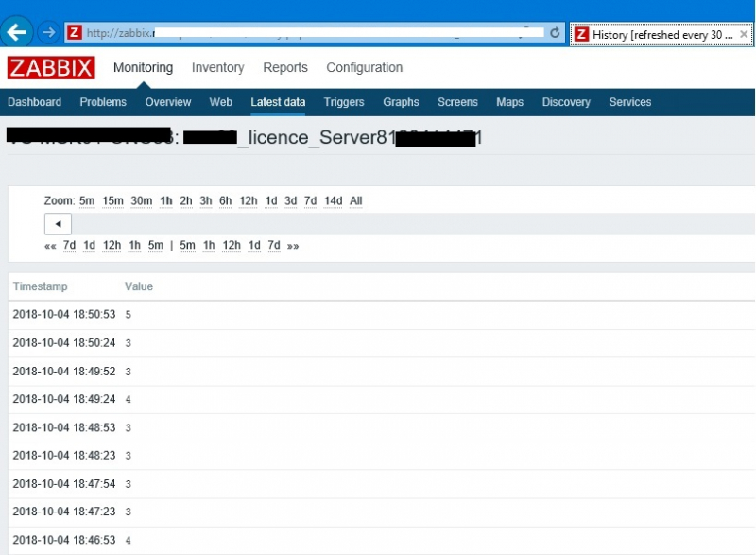Choose the 30m zoom option
The width and height of the screenshot is (756, 555).
coord(141,201)
